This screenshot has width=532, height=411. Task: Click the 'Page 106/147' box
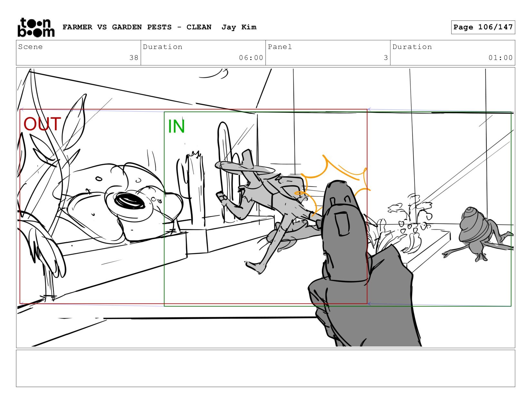[x=483, y=27]
